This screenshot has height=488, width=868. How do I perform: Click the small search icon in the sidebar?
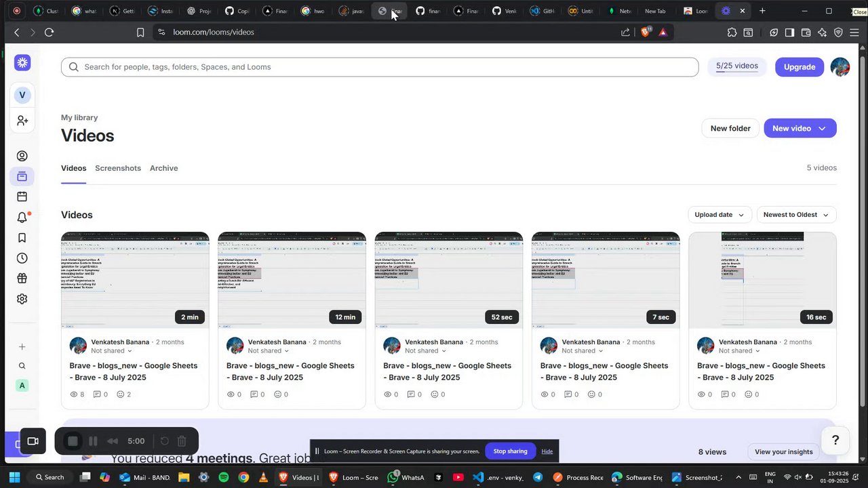(x=22, y=366)
